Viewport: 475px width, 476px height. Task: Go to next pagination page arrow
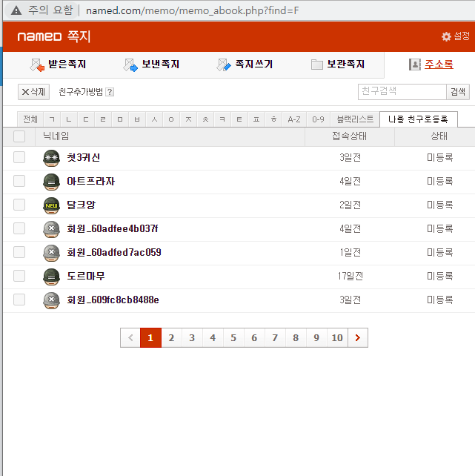coord(358,337)
